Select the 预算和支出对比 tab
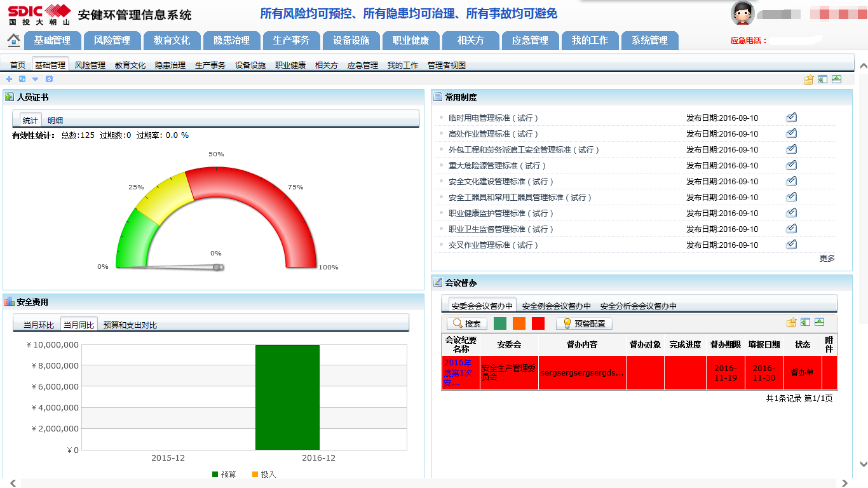 [x=130, y=325]
